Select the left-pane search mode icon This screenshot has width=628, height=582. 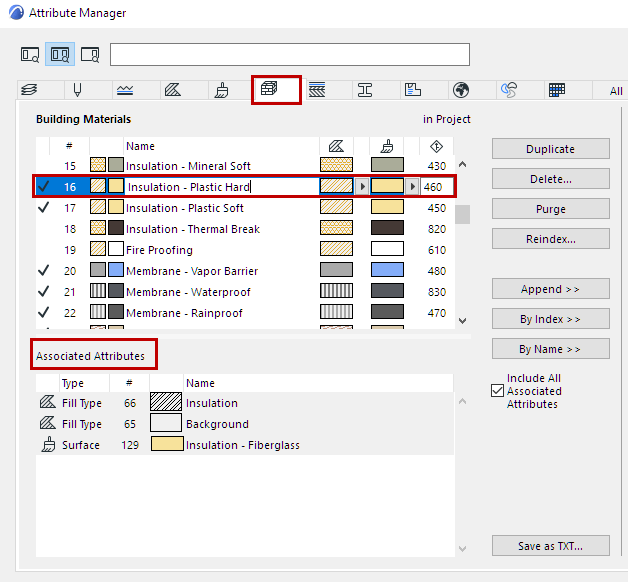pyautogui.click(x=30, y=54)
